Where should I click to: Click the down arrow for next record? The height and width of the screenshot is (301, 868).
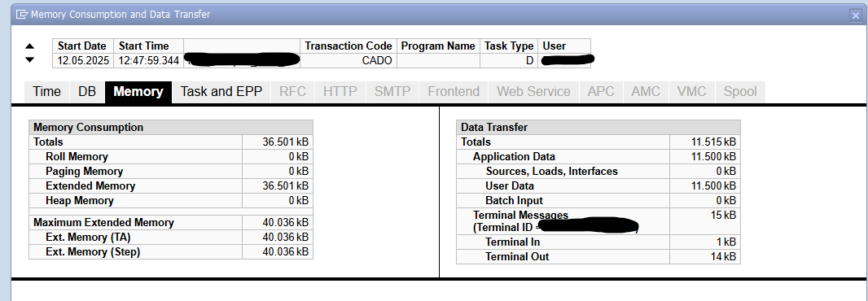pos(30,59)
